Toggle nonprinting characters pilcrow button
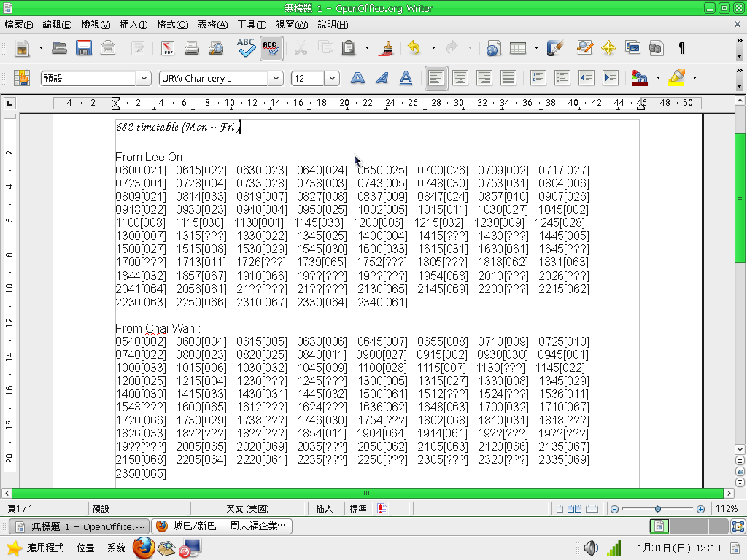747x560 pixels. click(681, 49)
